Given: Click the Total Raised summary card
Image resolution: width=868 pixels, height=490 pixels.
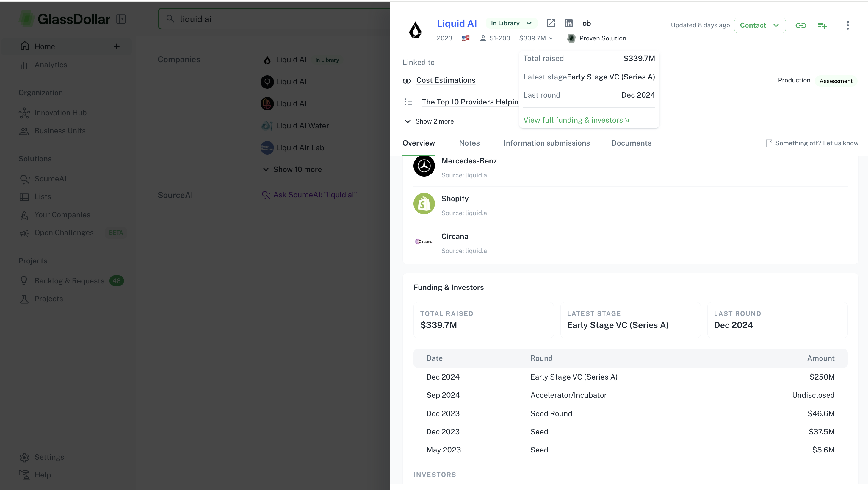Looking at the screenshot, I should (x=483, y=320).
